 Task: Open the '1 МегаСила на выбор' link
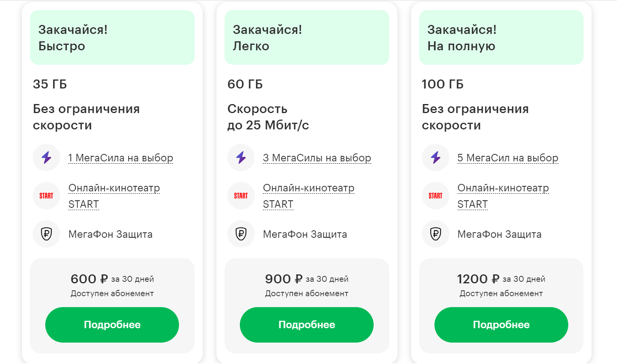(x=121, y=158)
